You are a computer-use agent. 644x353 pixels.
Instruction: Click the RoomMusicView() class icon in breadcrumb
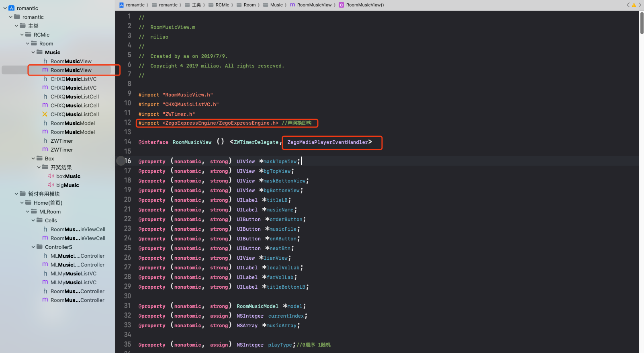pyautogui.click(x=341, y=5)
